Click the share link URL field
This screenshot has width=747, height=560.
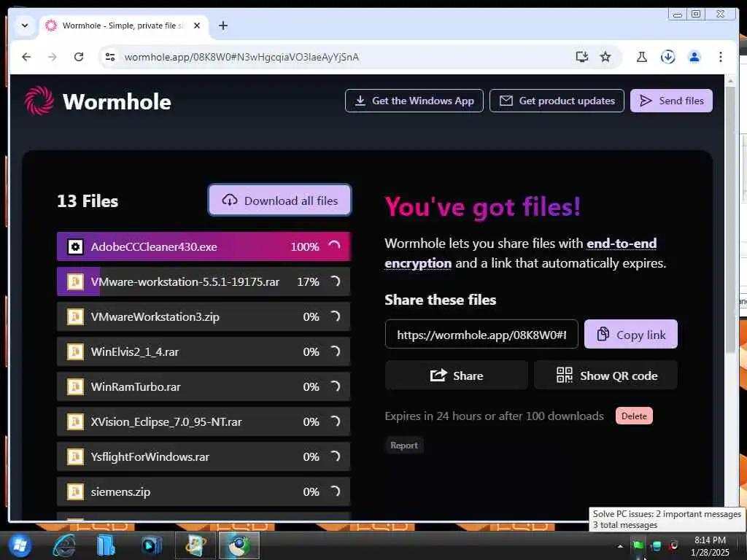tap(481, 335)
